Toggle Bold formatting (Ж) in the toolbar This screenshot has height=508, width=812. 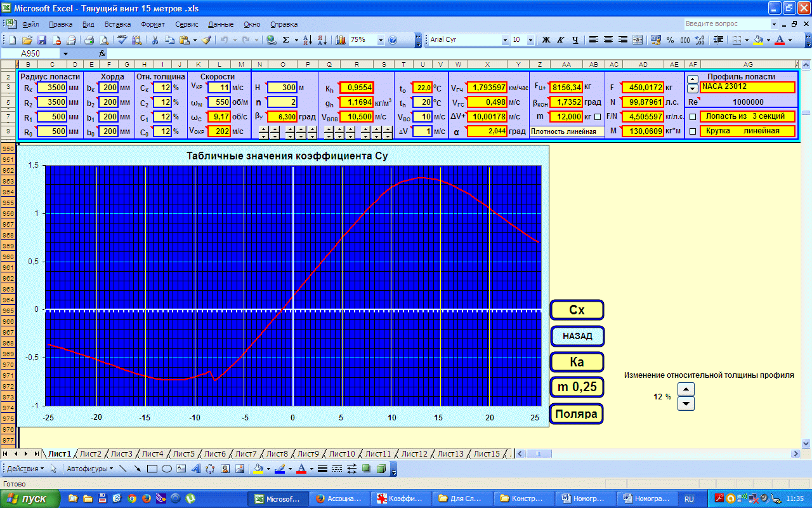[546, 39]
